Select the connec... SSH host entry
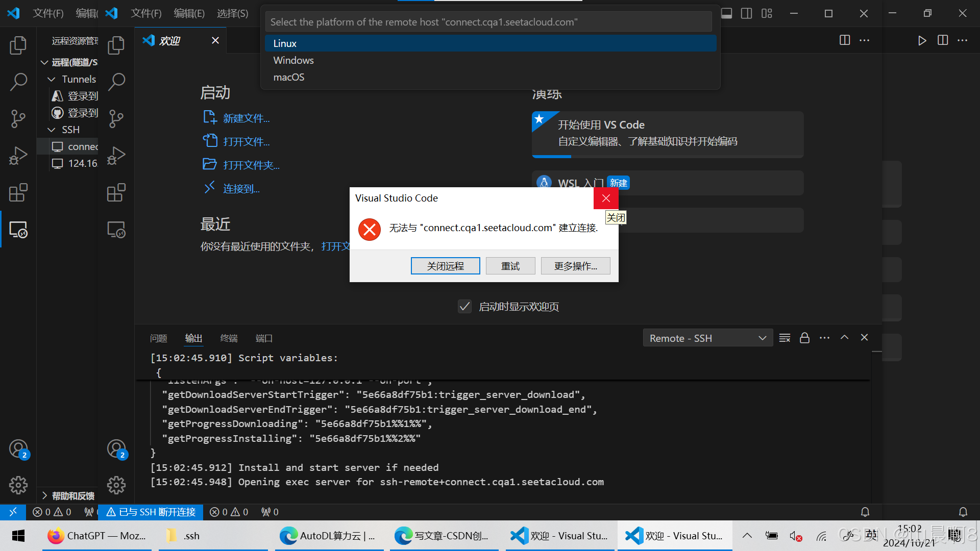The image size is (980, 551). click(x=68, y=146)
